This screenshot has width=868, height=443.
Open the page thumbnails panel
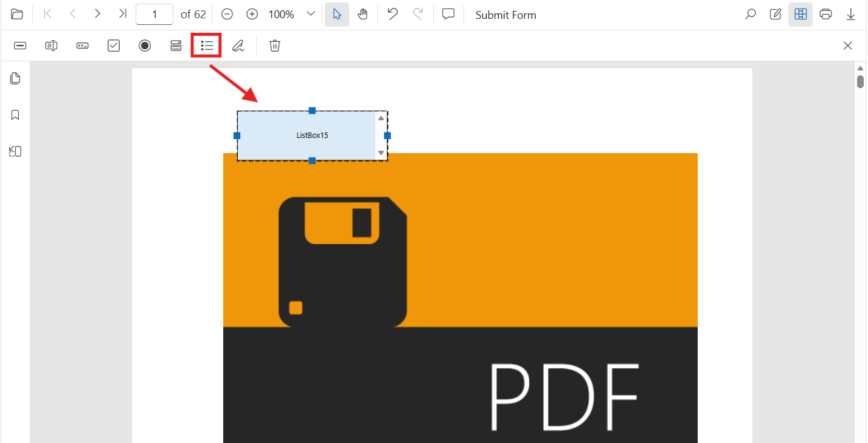point(15,78)
